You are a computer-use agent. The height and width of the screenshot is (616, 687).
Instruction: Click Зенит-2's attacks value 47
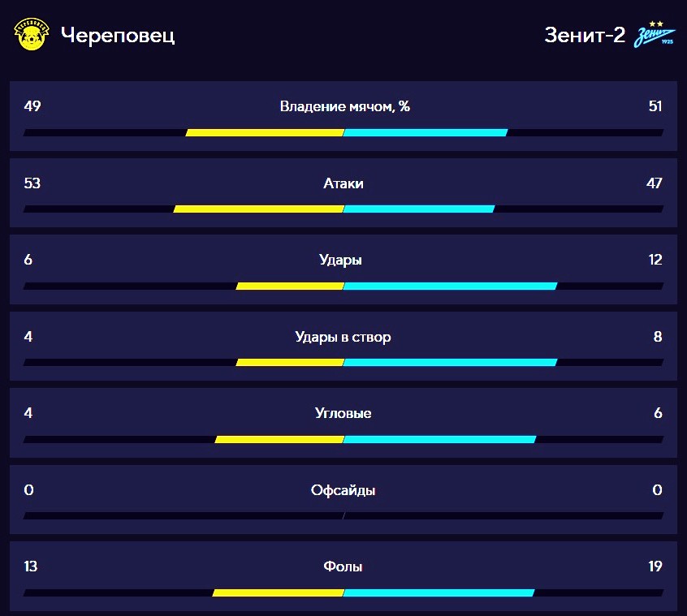pyautogui.click(x=655, y=183)
